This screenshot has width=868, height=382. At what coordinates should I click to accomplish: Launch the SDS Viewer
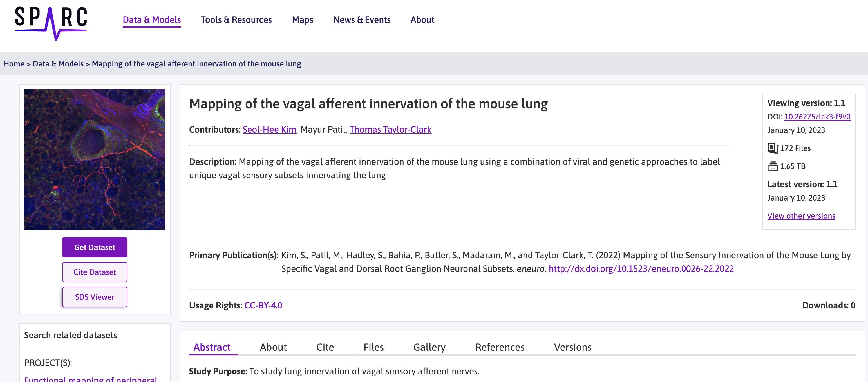(x=95, y=297)
